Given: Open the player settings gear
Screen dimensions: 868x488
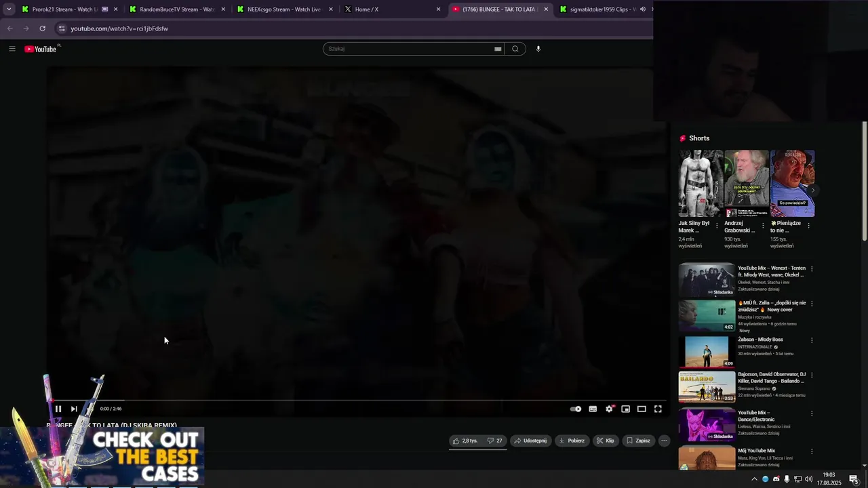Looking at the screenshot, I should pyautogui.click(x=609, y=409).
